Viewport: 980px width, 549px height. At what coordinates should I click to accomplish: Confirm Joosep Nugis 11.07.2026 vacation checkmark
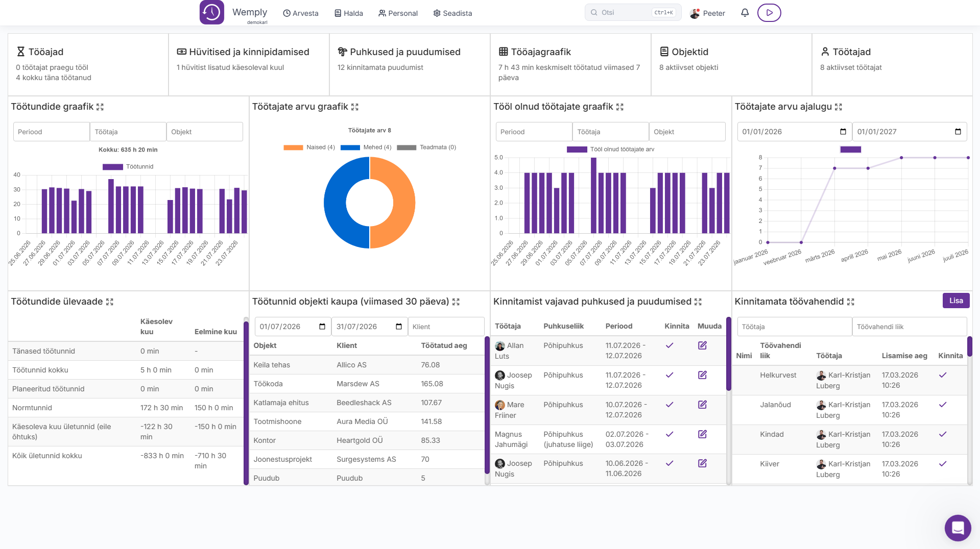pos(670,375)
